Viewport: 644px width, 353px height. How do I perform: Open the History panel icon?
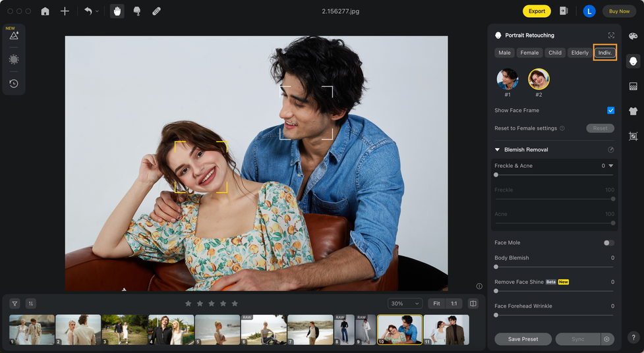pyautogui.click(x=14, y=84)
